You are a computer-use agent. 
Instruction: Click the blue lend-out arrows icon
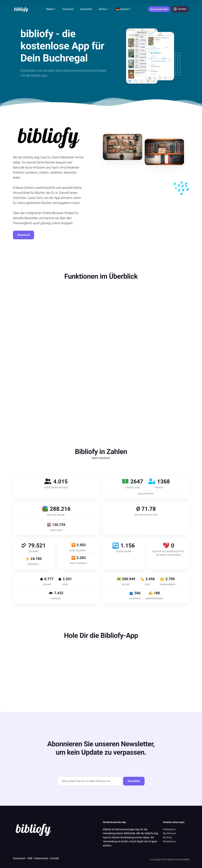tap(116, 545)
